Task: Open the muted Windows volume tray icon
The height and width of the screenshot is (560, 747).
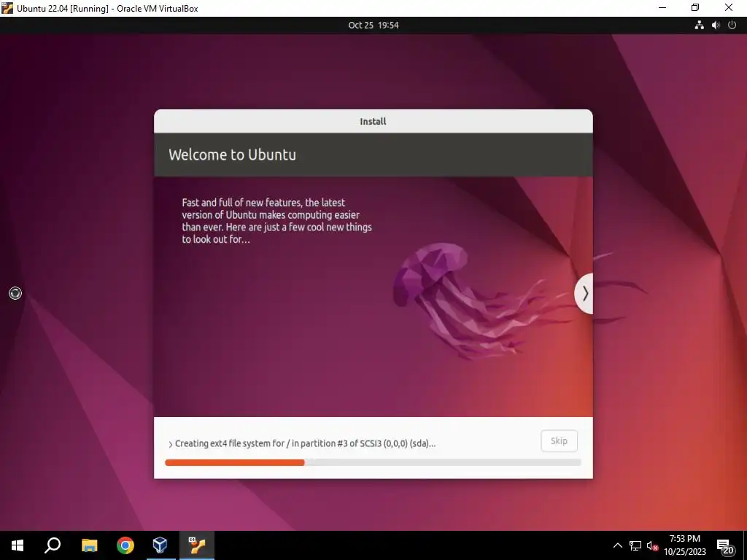Action: [x=652, y=545]
